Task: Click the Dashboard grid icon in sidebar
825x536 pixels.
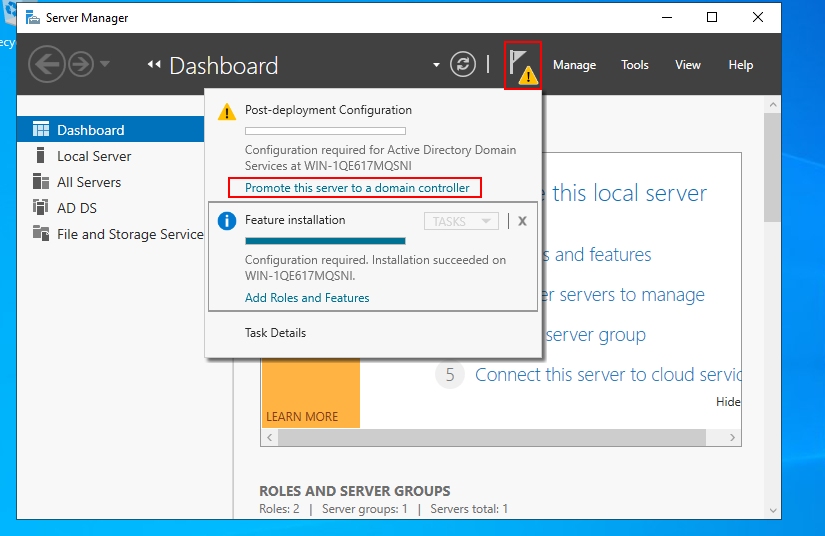Action: (41, 129)
